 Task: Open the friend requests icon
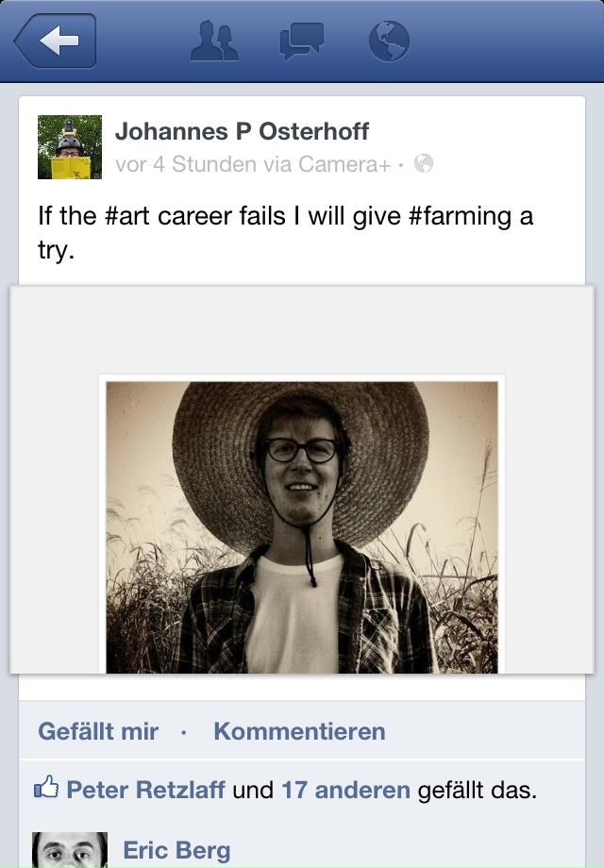point(214,41)
